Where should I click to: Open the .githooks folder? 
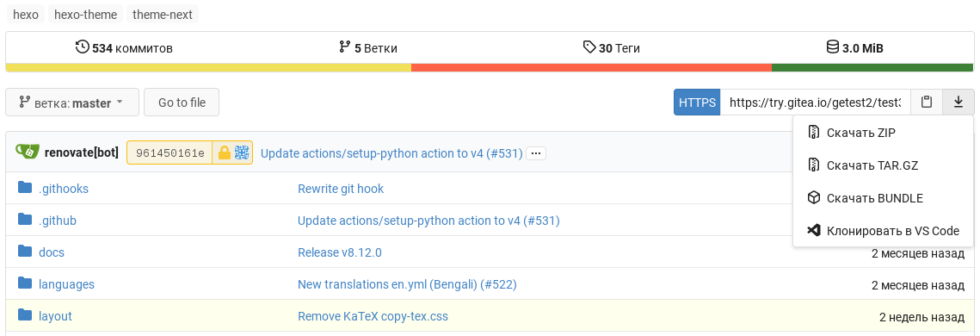click(64, 189)
